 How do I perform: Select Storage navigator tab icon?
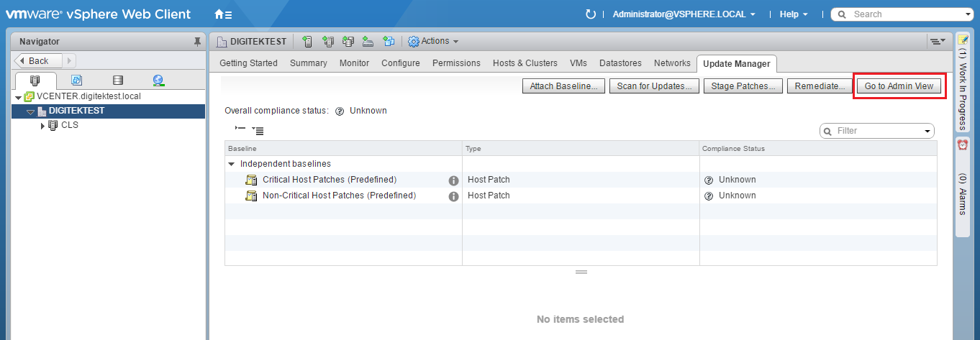118,81
